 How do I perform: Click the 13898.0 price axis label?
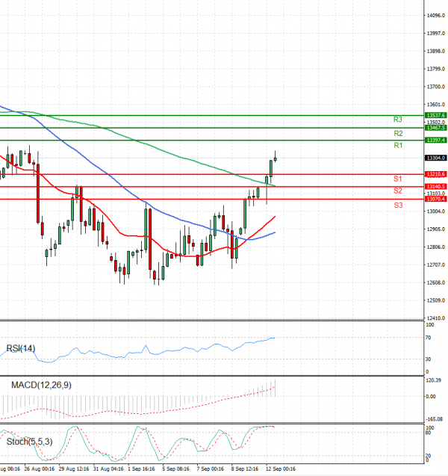[x=436, y=51]
